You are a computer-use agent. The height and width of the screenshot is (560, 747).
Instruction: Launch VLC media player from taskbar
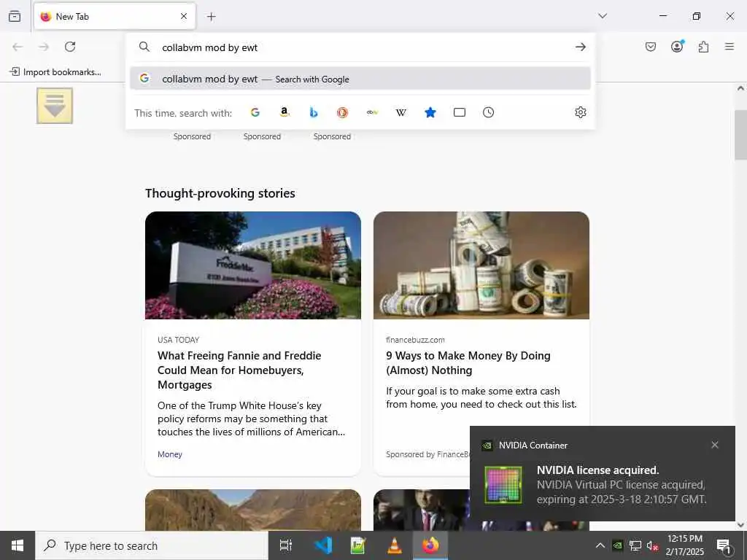(394, 545)
